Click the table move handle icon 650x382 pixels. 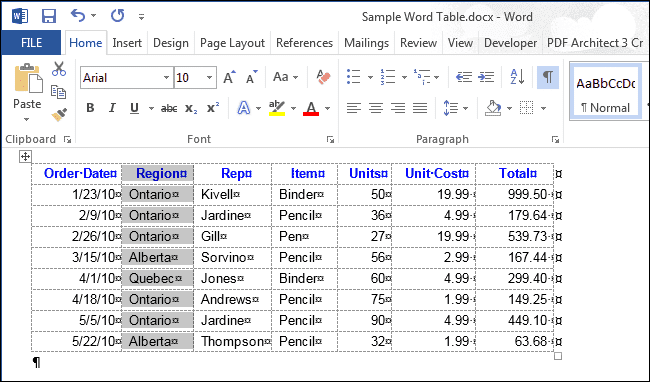tap(25, 157)
